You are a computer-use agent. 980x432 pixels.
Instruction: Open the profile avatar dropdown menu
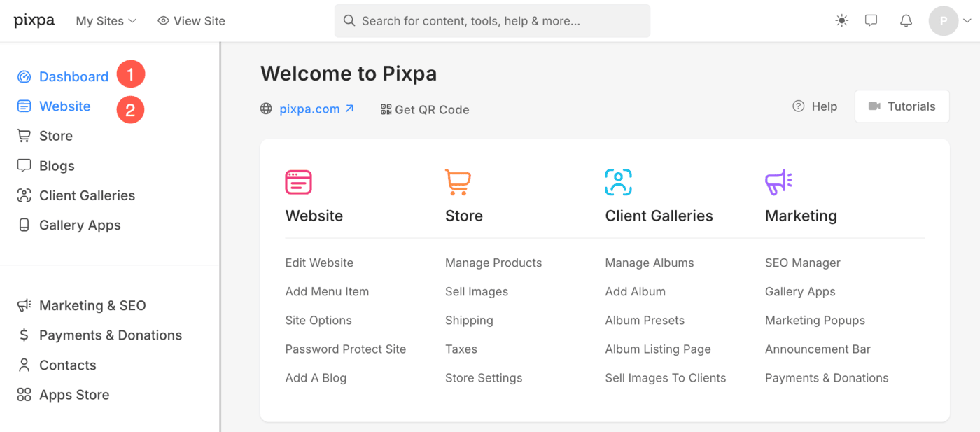click(950, 21)
